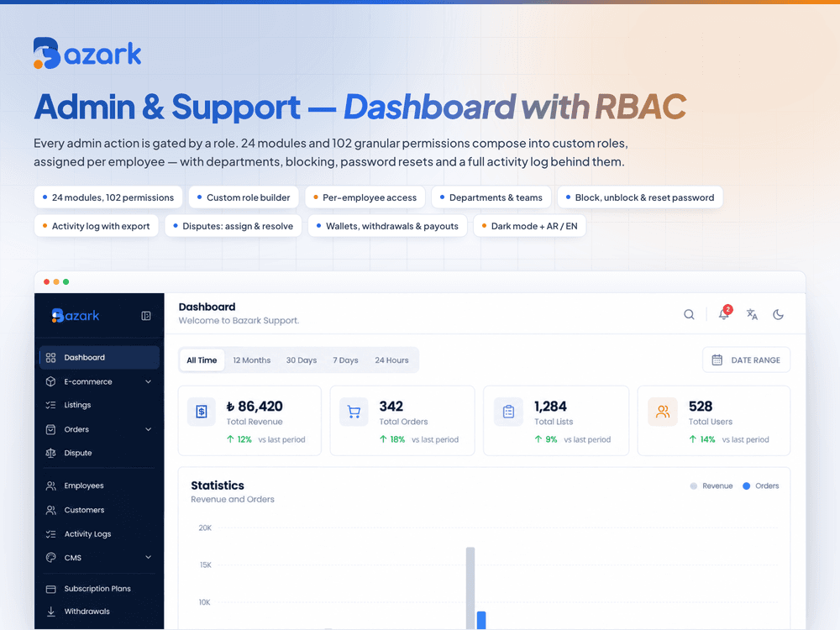The height and width of the screenshot is (630, 840).
Task: Click the Total Revenue dollar icon
Action: click(202, 412)
